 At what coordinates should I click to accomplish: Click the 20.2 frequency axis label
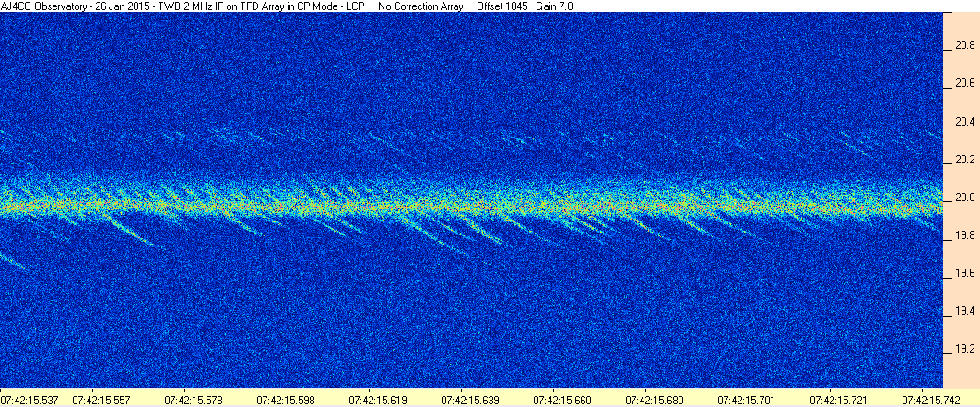pos(965,160)
